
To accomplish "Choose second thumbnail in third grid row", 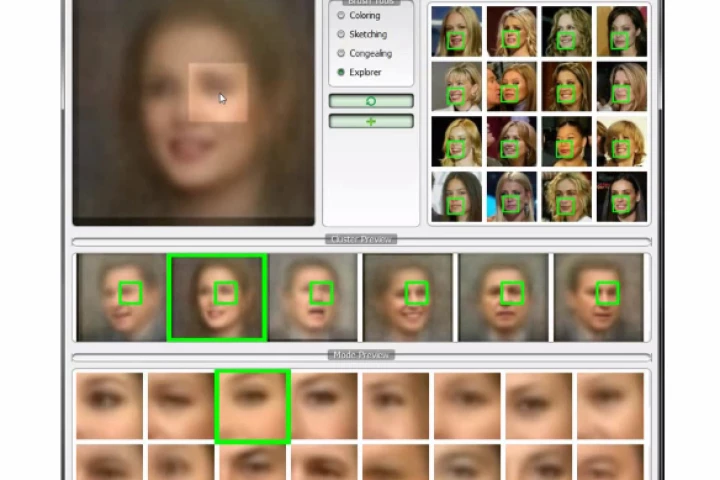I will click(512, 141).
